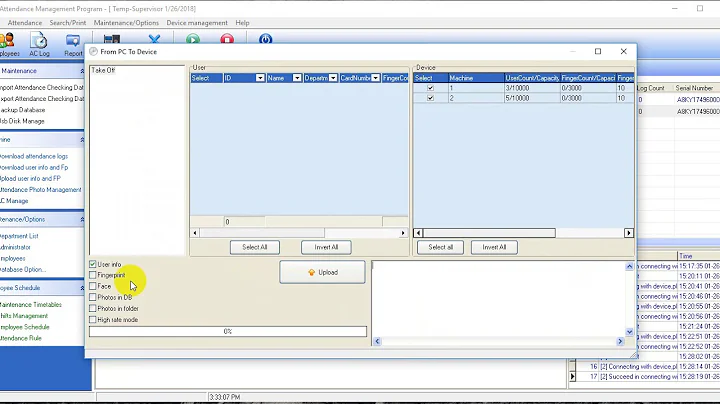Collapse the Maintenance sidebar section

click(x=82, y=71)
